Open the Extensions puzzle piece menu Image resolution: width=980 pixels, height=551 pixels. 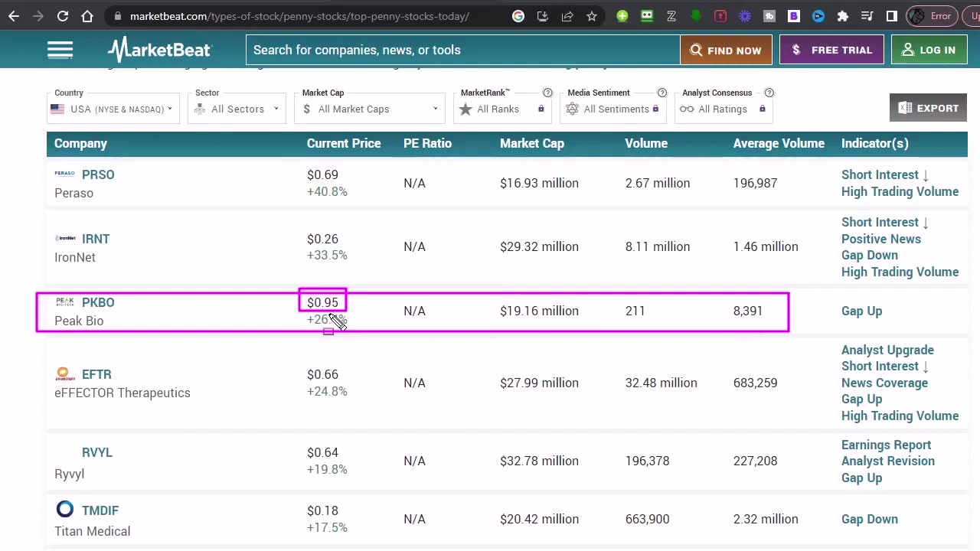tap(843, 16)
